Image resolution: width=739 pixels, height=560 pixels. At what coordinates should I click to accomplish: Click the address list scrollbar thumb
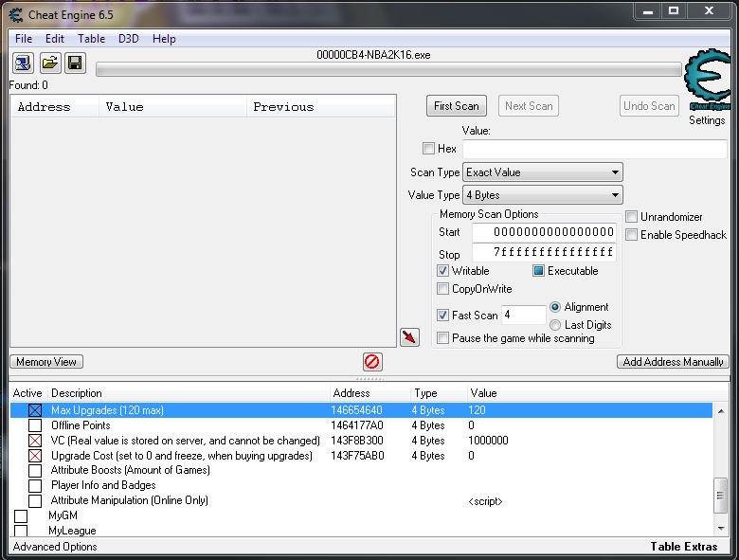[720, 495]
